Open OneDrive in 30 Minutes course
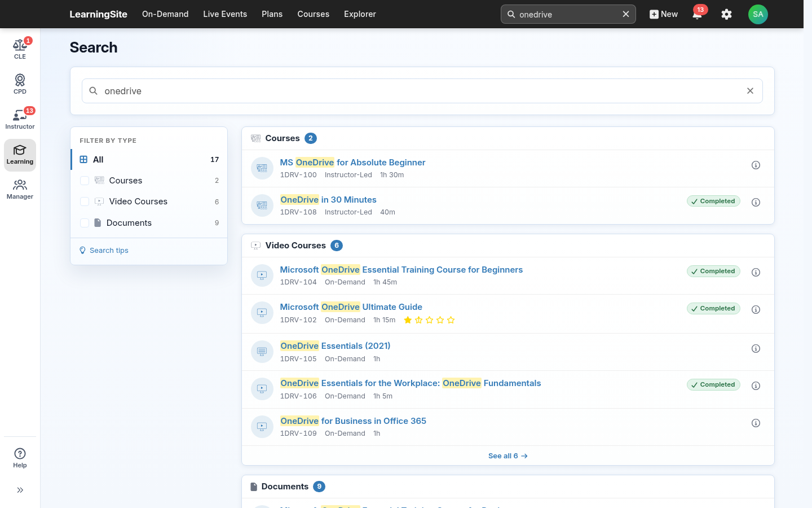The height and width of the screenshot is (508, 812). [328, 200]
